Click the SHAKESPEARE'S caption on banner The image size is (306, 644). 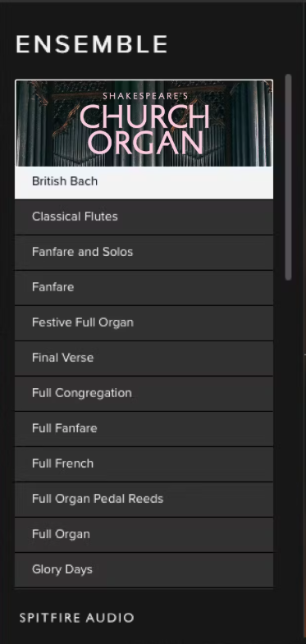[x=145, y=97]
